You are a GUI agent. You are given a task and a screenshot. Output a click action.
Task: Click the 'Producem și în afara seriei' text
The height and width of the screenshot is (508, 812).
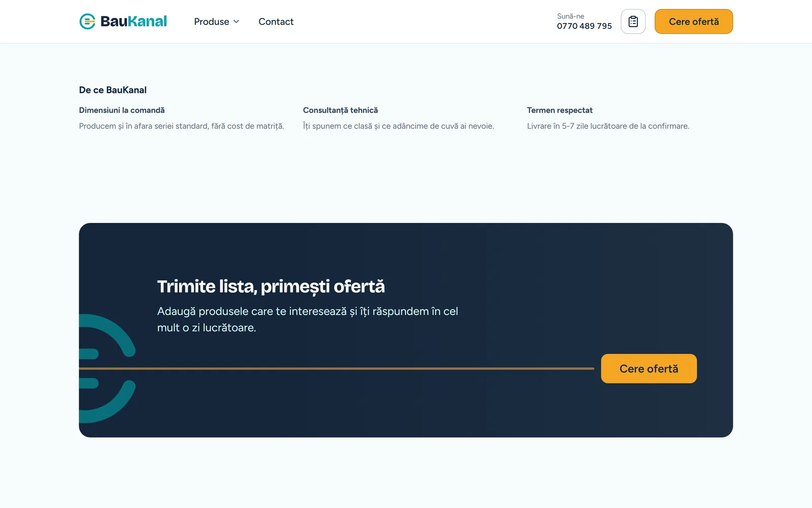tap(181, 126)
